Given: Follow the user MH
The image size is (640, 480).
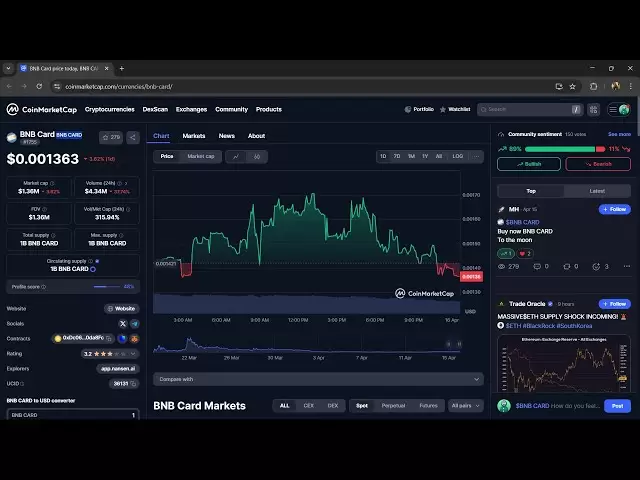Looking at the screenshot, I should [x=615, y=209].
